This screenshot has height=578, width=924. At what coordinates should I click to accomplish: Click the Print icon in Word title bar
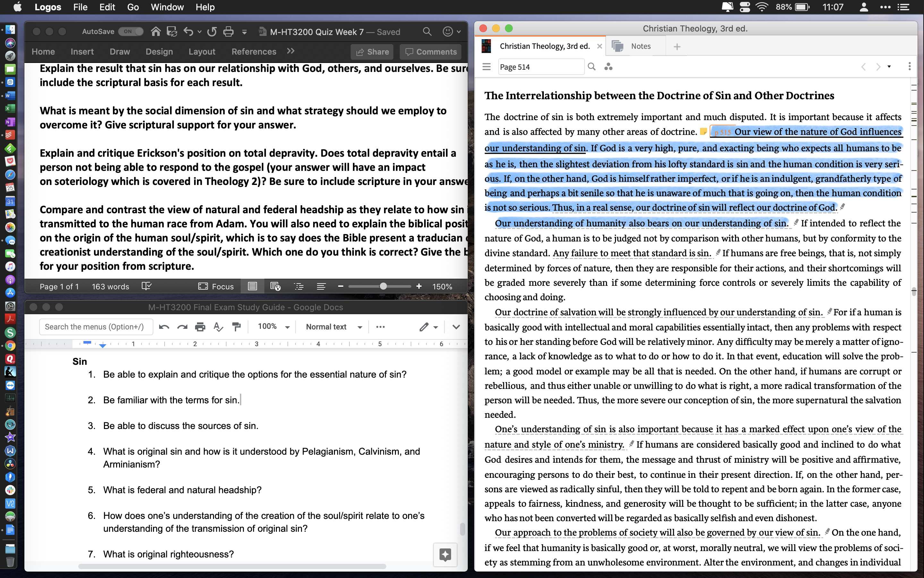(x=228, y=32)
